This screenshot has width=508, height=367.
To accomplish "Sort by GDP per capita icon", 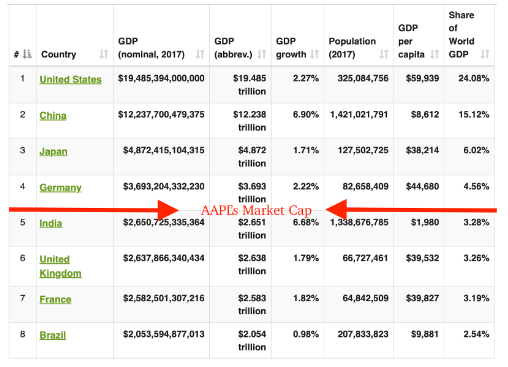I will [434, 54].
